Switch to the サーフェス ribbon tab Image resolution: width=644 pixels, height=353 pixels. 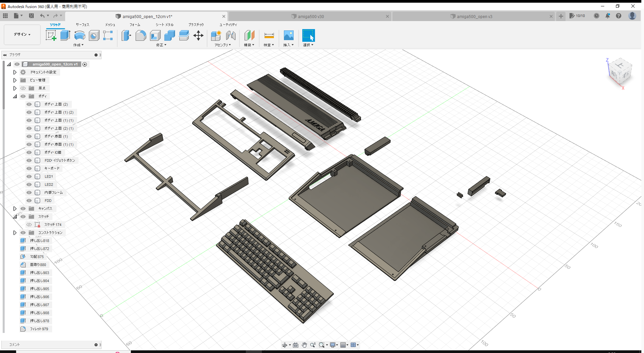(82, 24)
